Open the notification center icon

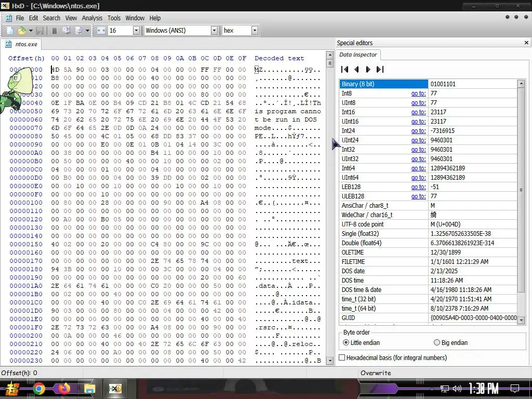click(515, 388)
